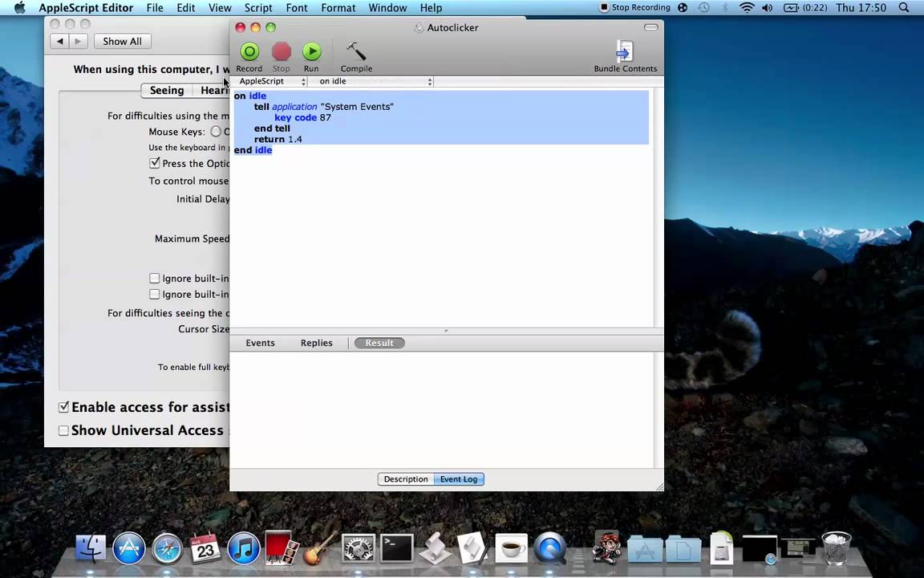Open the Edit menu
This screenshot has width=924, height=578.
185,8
